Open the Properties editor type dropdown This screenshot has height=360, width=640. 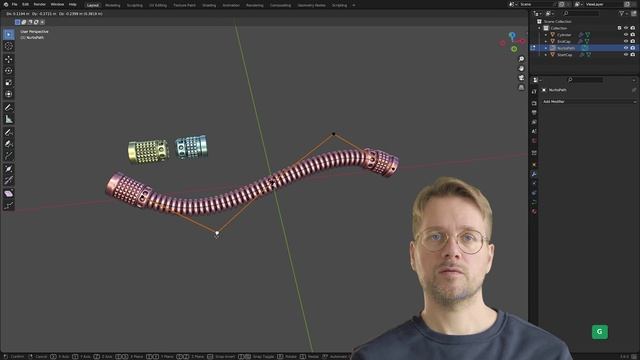pyautogui.click(x=537, y=80)
